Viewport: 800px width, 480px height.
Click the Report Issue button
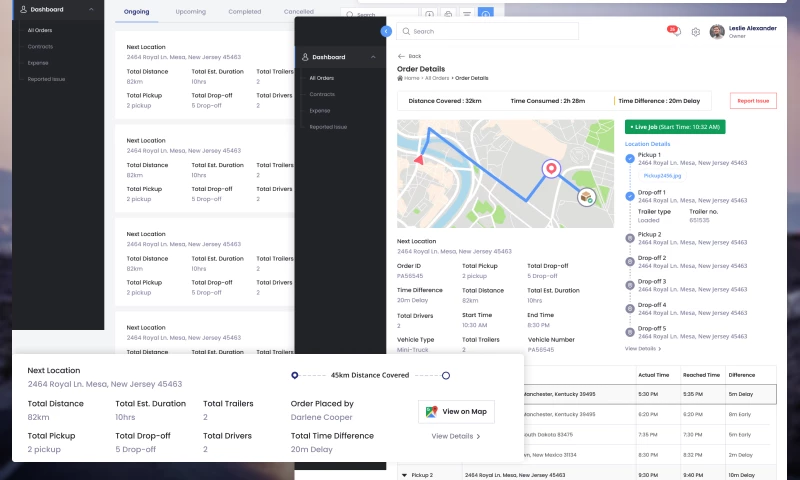coord(754,101)
